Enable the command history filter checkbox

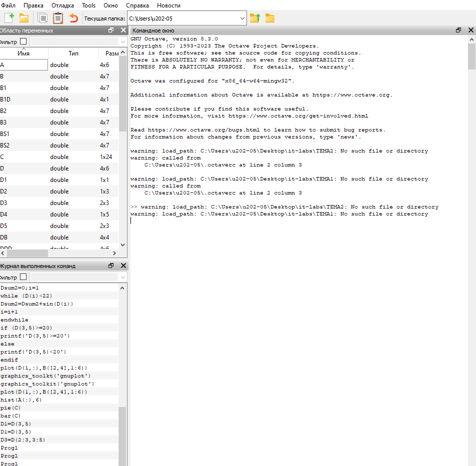coord(23,277)
